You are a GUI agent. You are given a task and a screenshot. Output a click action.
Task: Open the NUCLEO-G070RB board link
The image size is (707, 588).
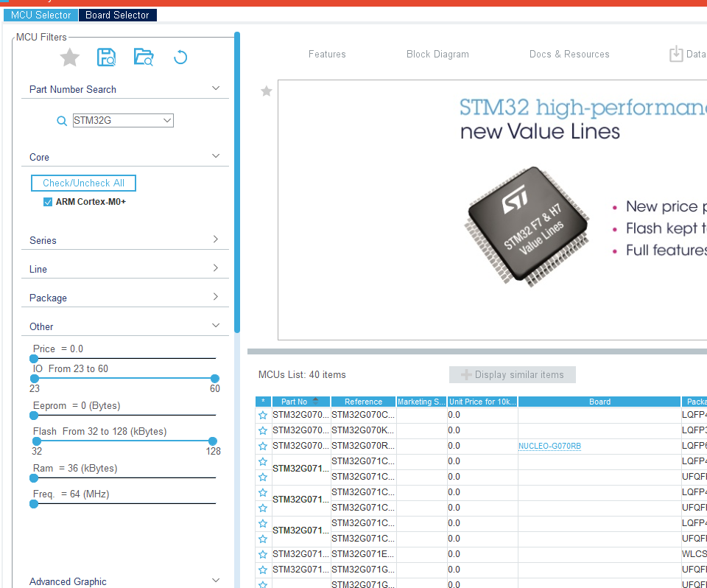pyautogui.click(x=549, y=446)
